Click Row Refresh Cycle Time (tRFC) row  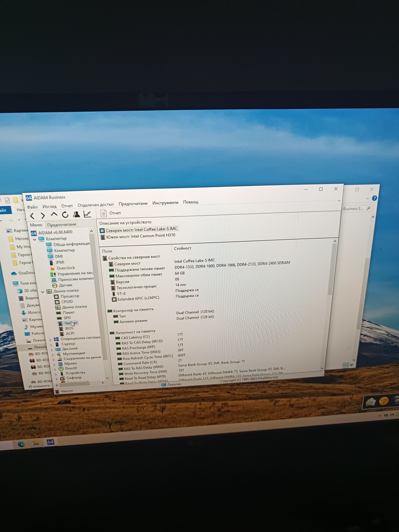(x=151, y=357)
